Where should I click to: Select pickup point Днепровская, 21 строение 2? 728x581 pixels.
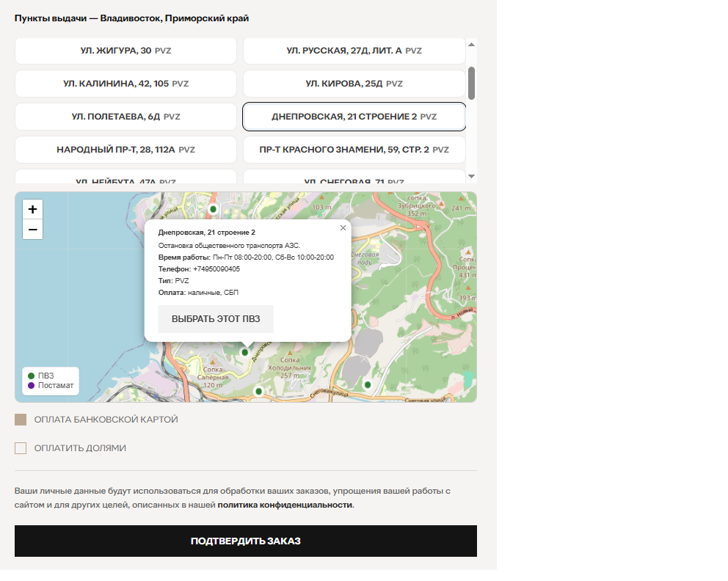click(354, 117)
